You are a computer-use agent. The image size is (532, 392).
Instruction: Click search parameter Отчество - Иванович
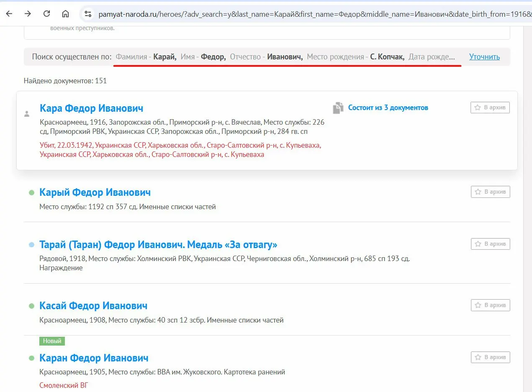267,57
